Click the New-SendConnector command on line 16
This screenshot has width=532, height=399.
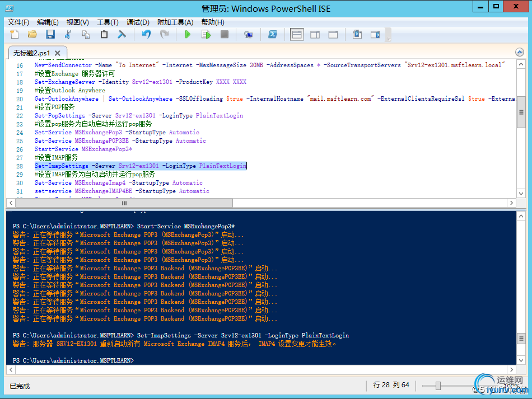[63, 65]
